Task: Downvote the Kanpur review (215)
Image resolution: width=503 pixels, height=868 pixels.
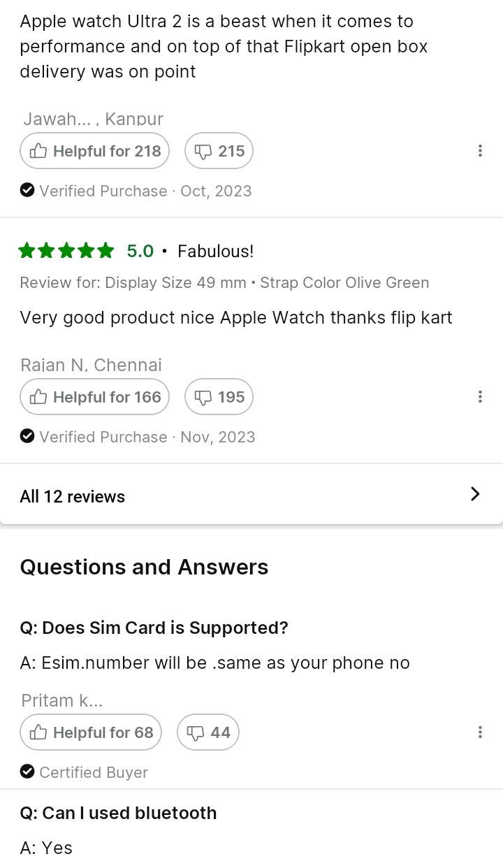Action: click(219, 151)
